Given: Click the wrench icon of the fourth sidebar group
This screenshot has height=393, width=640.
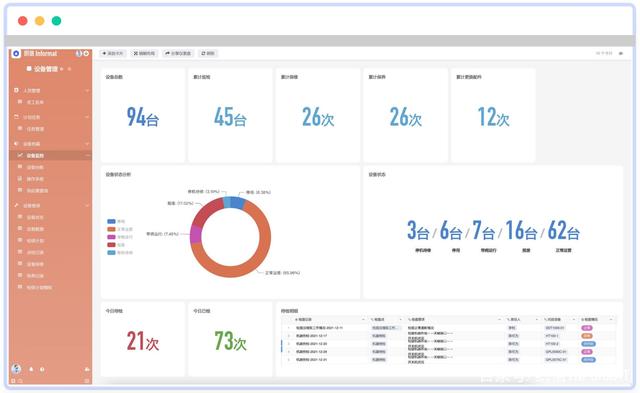Looking at the screenshot, I should tap(16, 205).
